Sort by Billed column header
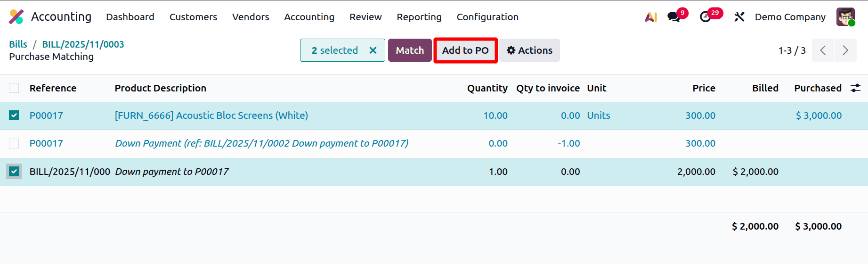868x264 pixels. click(x=765, y=88)
